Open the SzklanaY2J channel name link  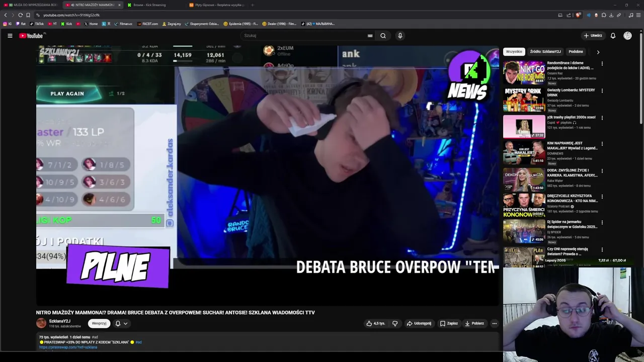(59, 321)
